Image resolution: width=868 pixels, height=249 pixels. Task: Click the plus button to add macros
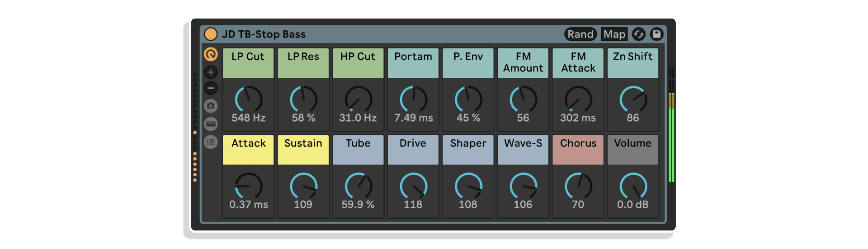(211, 72)
